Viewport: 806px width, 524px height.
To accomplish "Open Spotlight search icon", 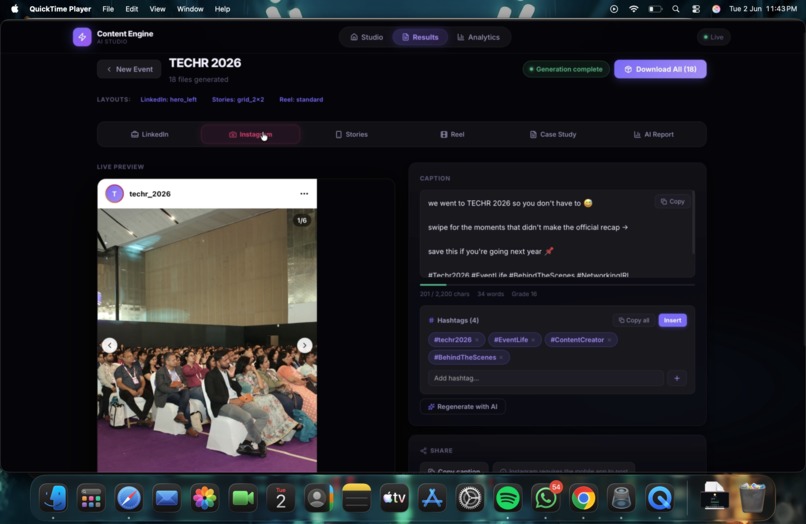I will (676, 9).
